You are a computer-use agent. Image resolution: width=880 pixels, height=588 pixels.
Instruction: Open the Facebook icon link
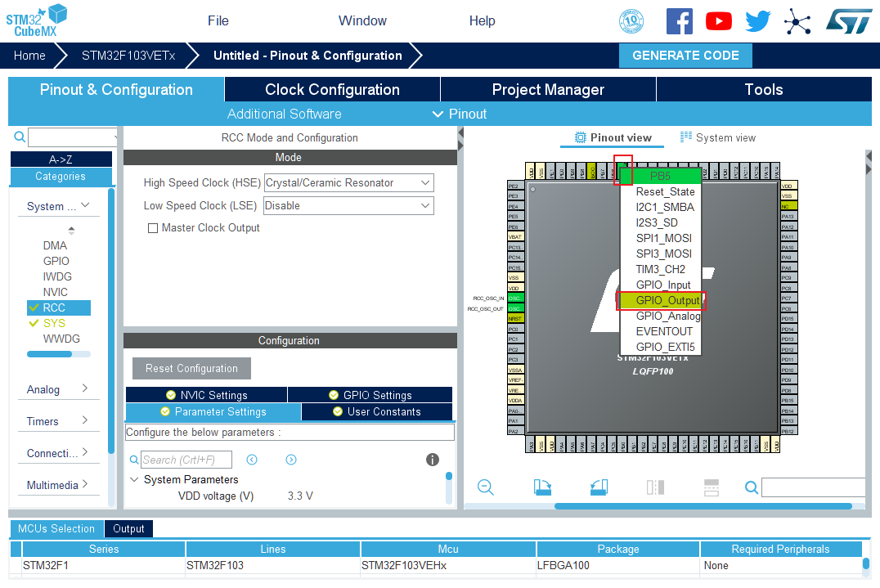[679, 21]
